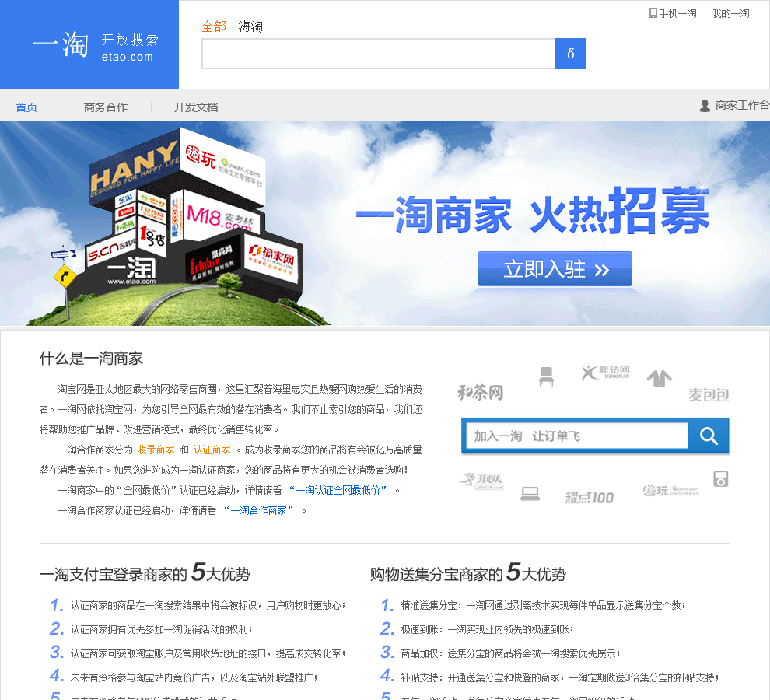Click the 精准送集分宝 advantage line
Screen dimensions: 770x700
[x=543, y=605]
